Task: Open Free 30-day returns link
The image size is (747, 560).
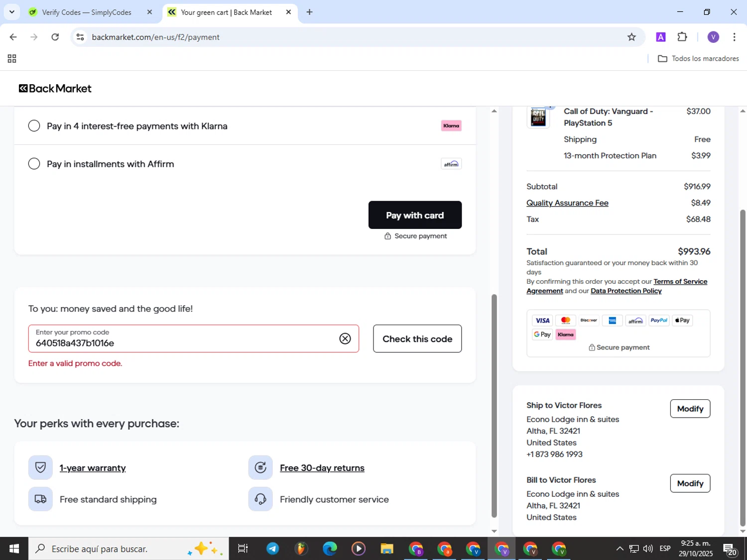Action: (x=322, y=468)
